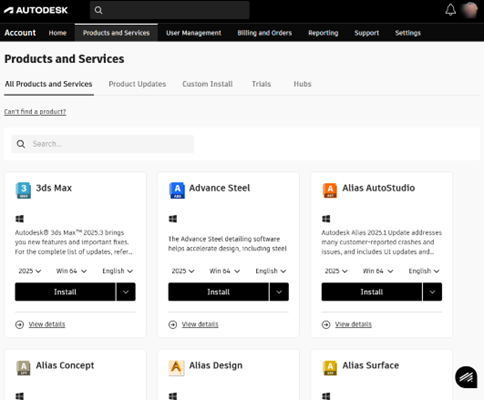
Task: Expand the 3ds Max Install options arrow
Action: click(126, 292)
